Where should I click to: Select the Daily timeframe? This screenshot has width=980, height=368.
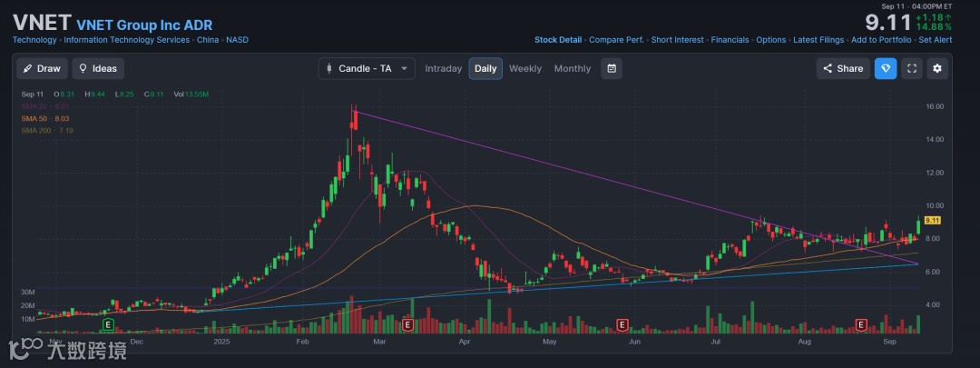coord(485,69)
